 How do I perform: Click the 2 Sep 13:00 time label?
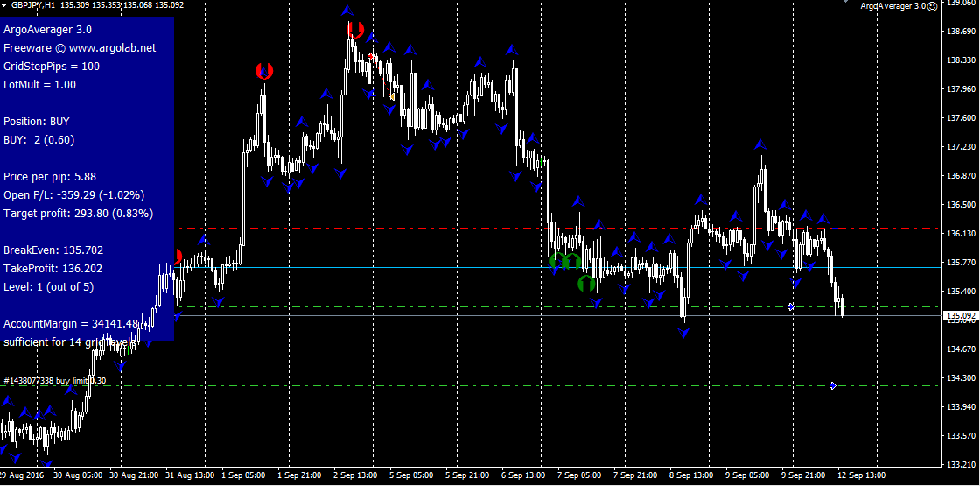[355, 475]
